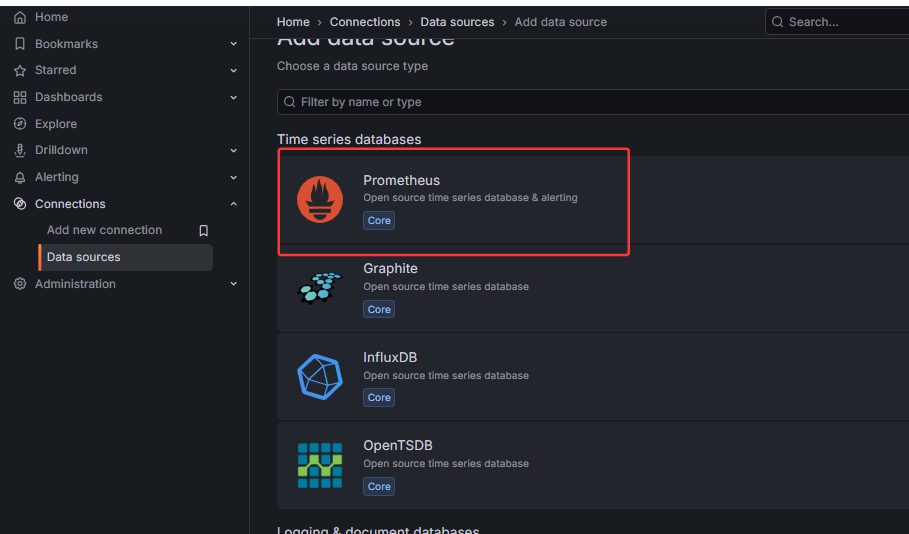Select Add new connection menu item
The width and height of the screenshot is (909, 534).
[x=104, y=230]
